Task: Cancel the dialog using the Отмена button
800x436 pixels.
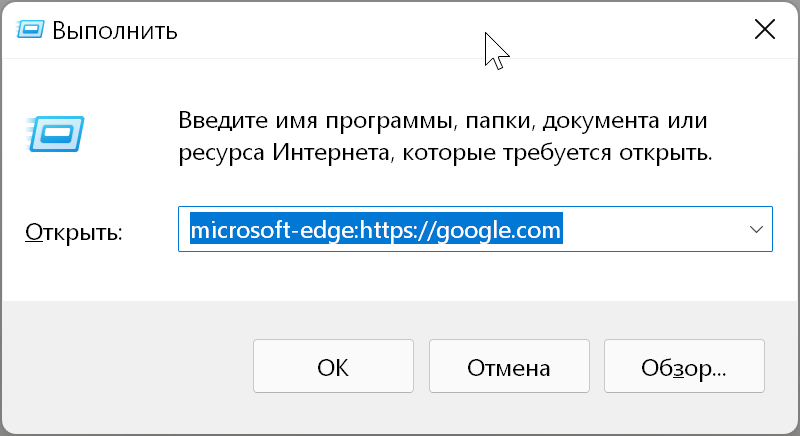Action: pos(509,366)
